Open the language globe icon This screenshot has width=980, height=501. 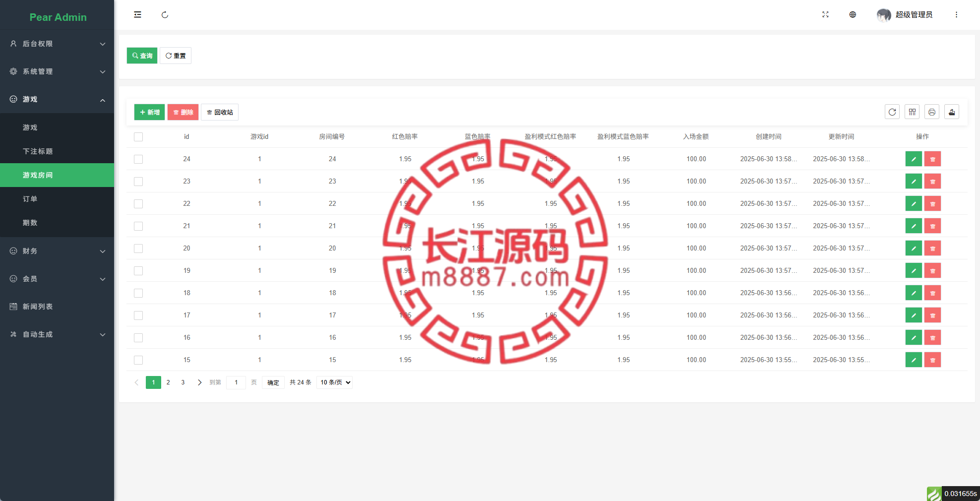[853, 15]
